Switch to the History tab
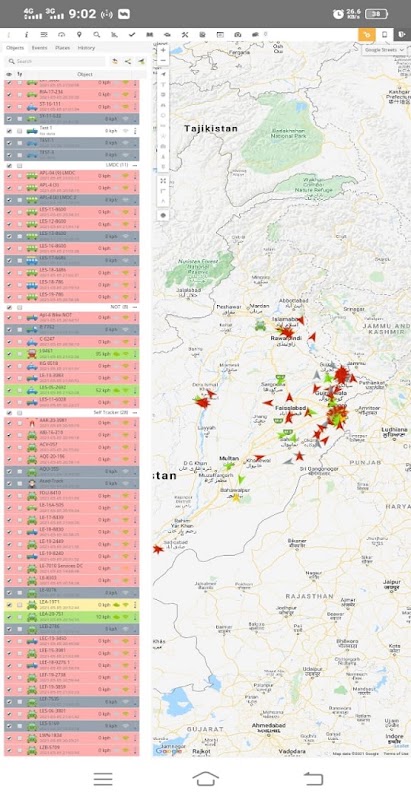The image size is (411, 800). (x=86, y=48)
